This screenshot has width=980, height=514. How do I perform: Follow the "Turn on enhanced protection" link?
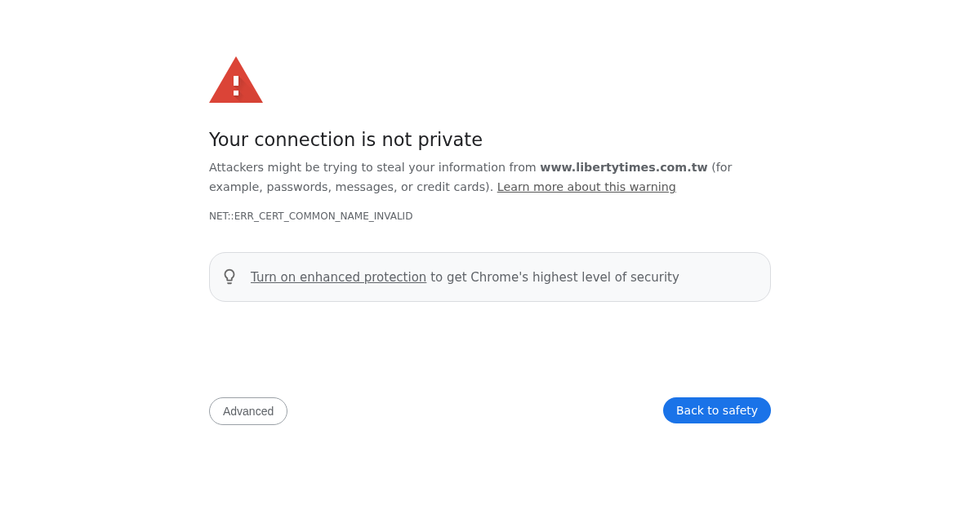coord(338,277)
